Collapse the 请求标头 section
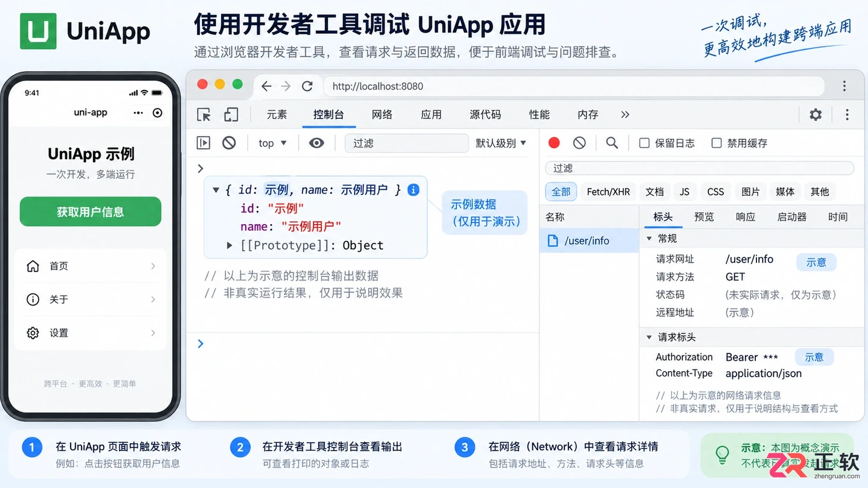 pyautogui.click(x=649, y=337)
